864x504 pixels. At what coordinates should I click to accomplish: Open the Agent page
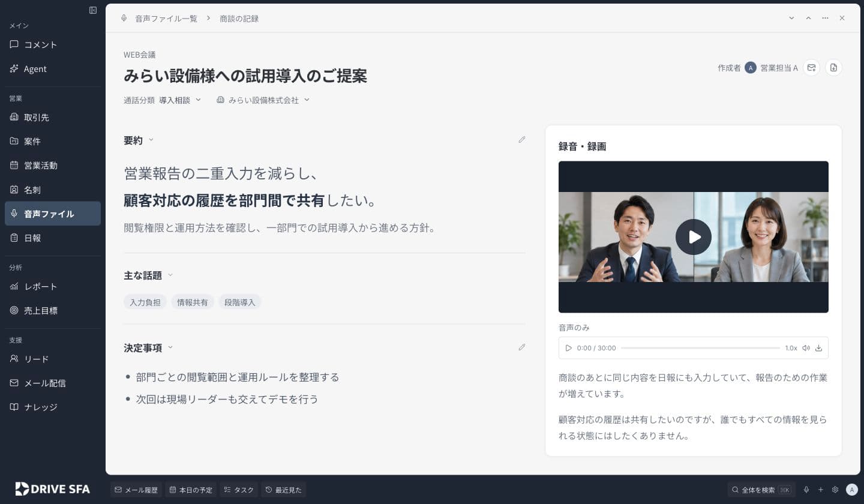[53, 69]
